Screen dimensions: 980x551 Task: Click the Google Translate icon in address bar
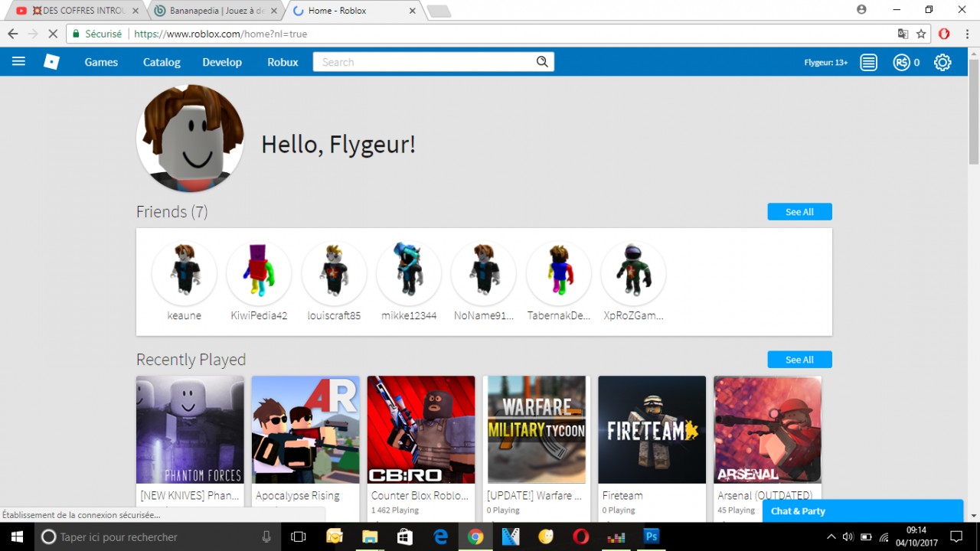coord(903,34)
